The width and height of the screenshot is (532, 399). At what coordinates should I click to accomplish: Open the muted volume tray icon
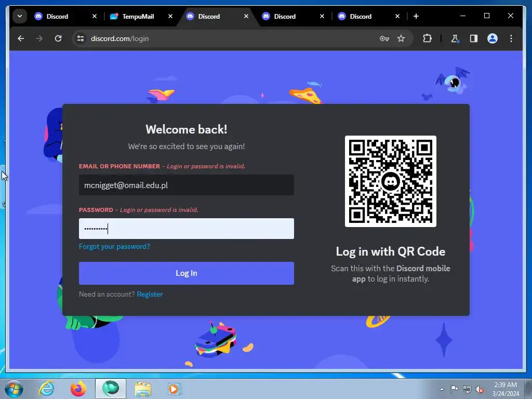[480, 390]
